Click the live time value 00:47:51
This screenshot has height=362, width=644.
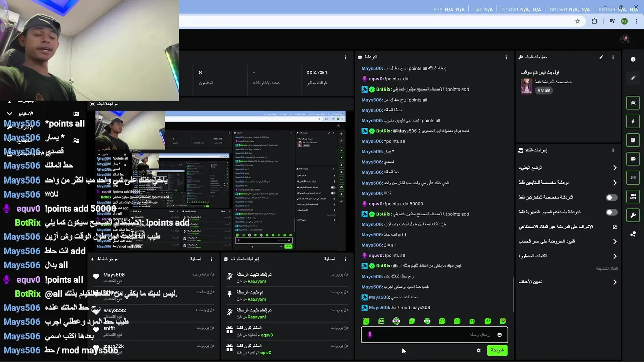click(317, 73)
